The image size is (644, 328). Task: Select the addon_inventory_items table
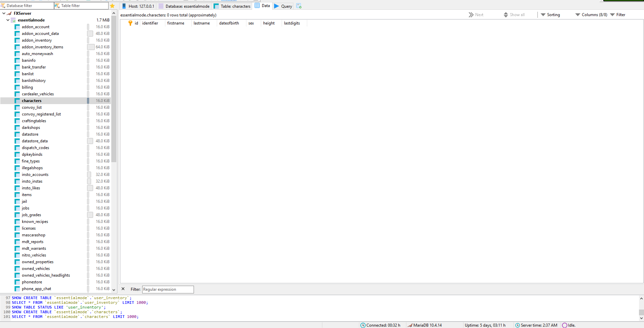click(x=43, y=47)
